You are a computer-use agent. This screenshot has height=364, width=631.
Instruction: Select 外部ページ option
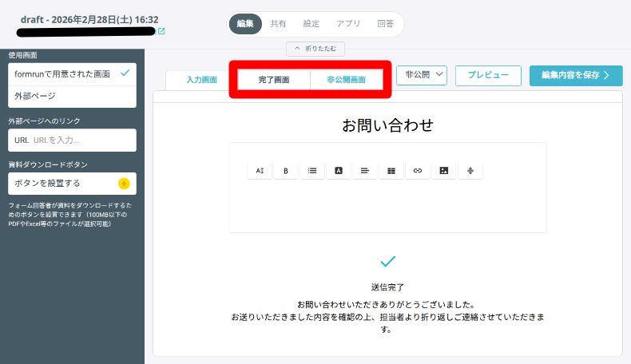point(72,96)
